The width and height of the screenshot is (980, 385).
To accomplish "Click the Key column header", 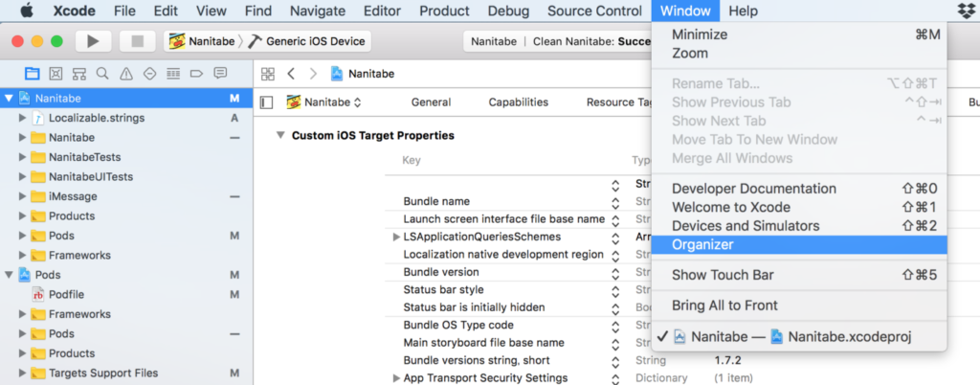I will [x=412, y=161].
